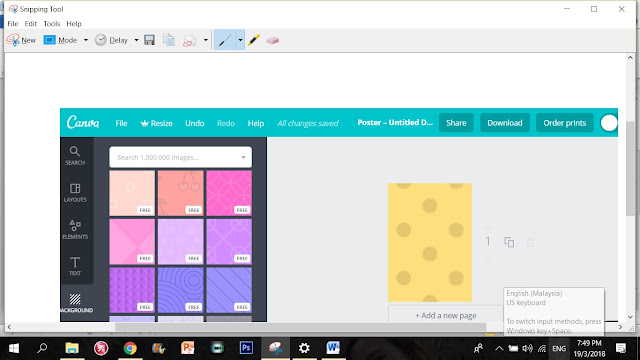Choose the hot pink circles background swatch
This screenshot has width=640, height=360.
click(229, 193)
